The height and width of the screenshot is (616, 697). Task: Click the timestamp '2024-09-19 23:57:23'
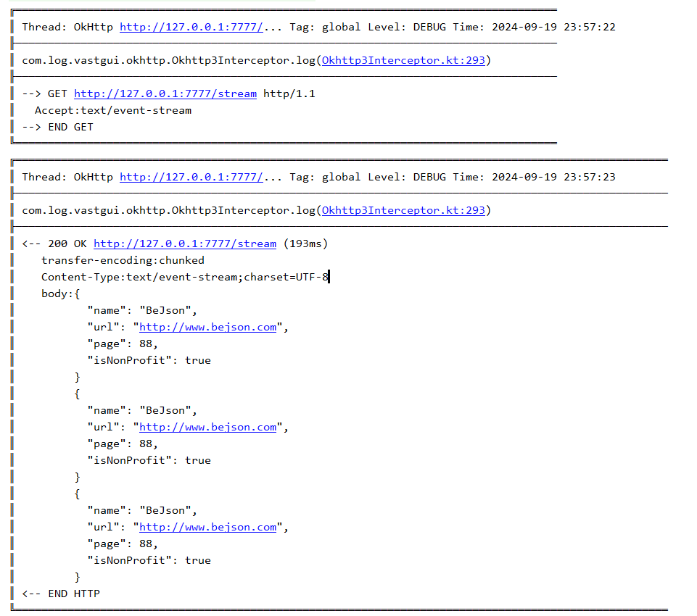553,178
